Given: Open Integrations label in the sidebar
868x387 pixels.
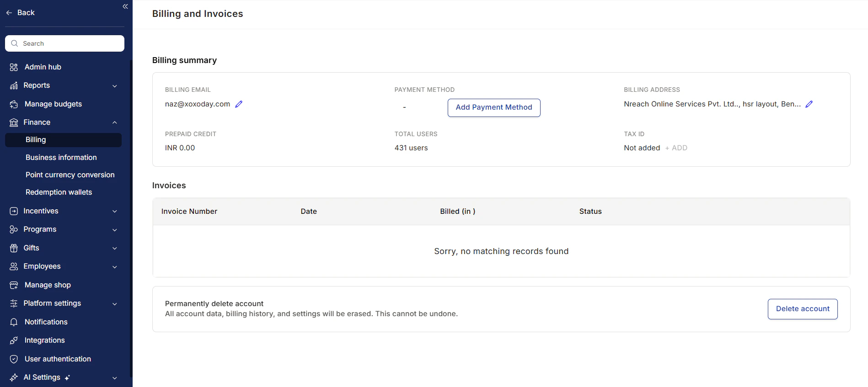Looking at the screenshot, I should pos(45,340).
